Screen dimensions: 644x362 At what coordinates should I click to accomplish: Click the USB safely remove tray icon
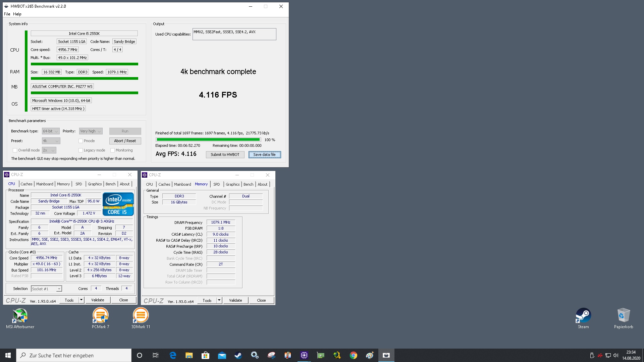coord(592,355)
